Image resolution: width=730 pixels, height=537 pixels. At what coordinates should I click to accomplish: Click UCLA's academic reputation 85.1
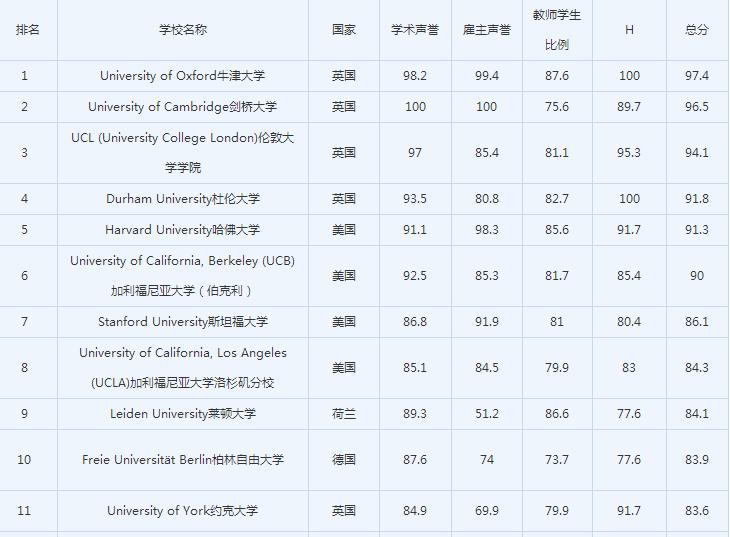point(415,368)
